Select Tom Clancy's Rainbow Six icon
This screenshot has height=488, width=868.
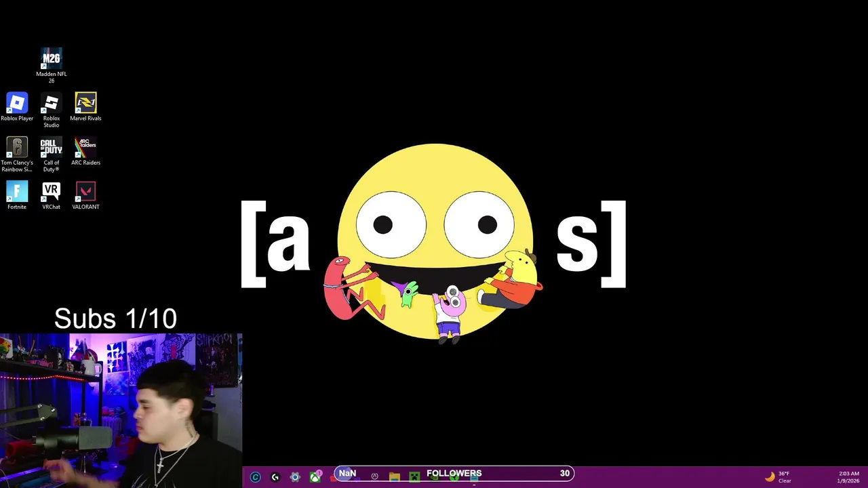17,155
